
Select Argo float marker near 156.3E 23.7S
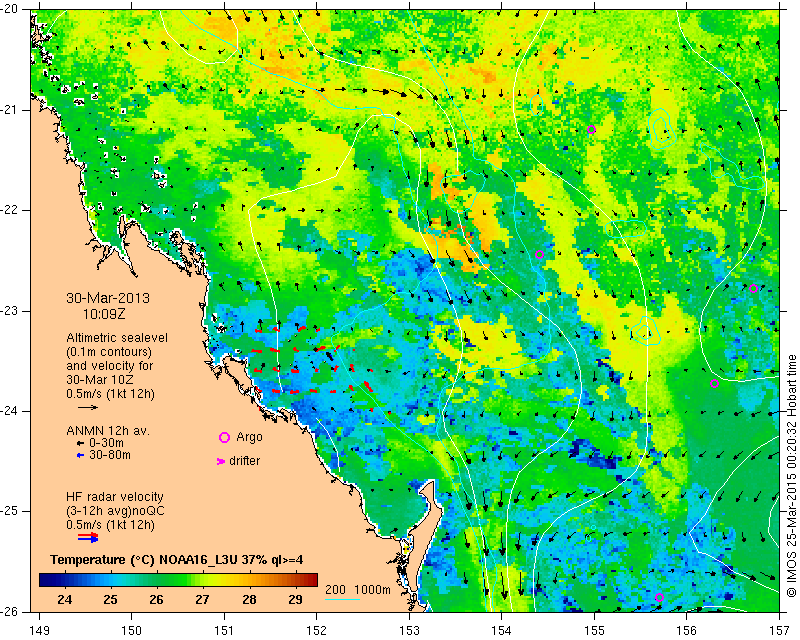tap(714, 384)
